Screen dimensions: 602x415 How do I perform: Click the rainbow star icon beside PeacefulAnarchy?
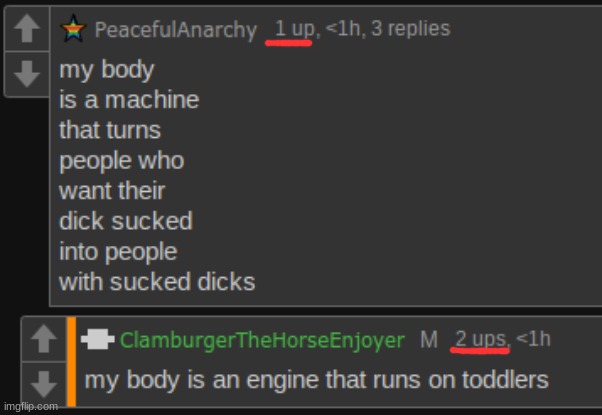click(73, 28)
